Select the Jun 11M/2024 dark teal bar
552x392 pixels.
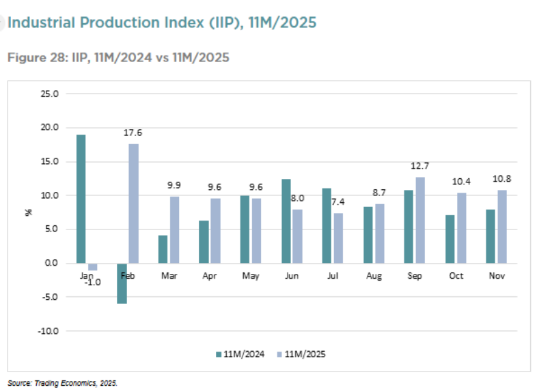(286, 221)
